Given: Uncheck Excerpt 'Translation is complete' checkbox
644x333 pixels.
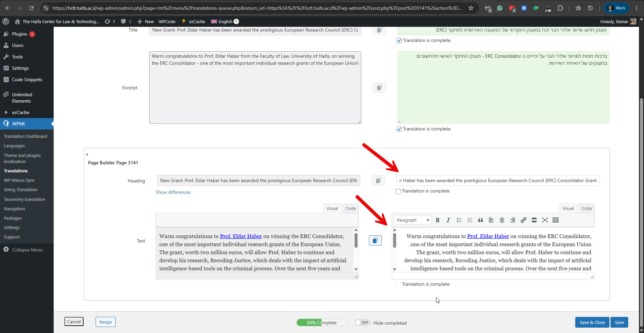Looking at the screenshot, I should (x=399, y=129).
